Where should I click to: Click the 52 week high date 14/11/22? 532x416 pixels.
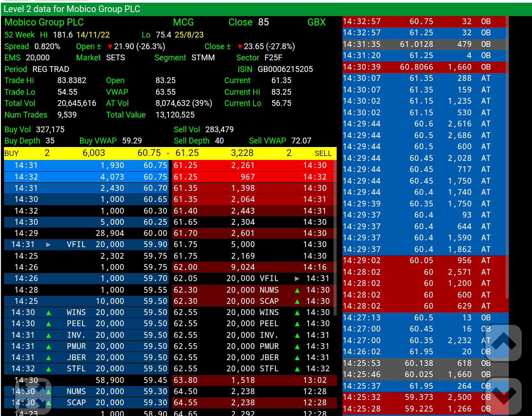click(x=93, y=35)
